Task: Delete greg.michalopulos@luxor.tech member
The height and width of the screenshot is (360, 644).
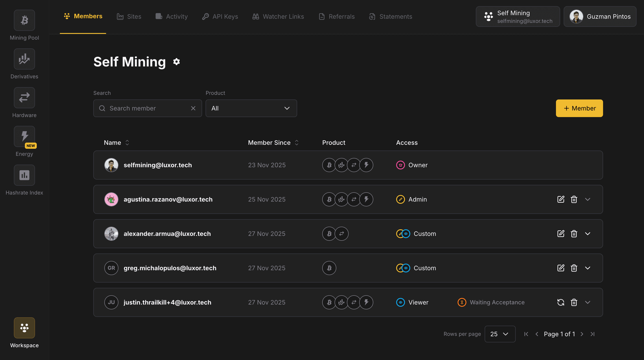Action: pyautogui.click(x=574, y=268)
